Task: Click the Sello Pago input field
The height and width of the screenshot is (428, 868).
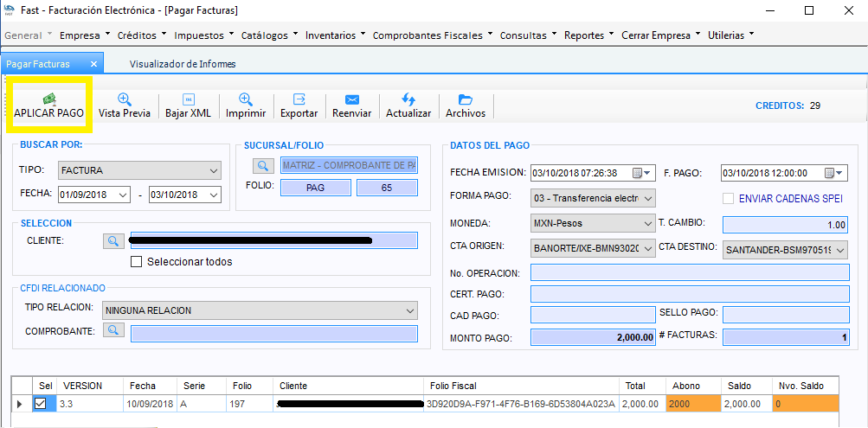Action: [786, 316]
